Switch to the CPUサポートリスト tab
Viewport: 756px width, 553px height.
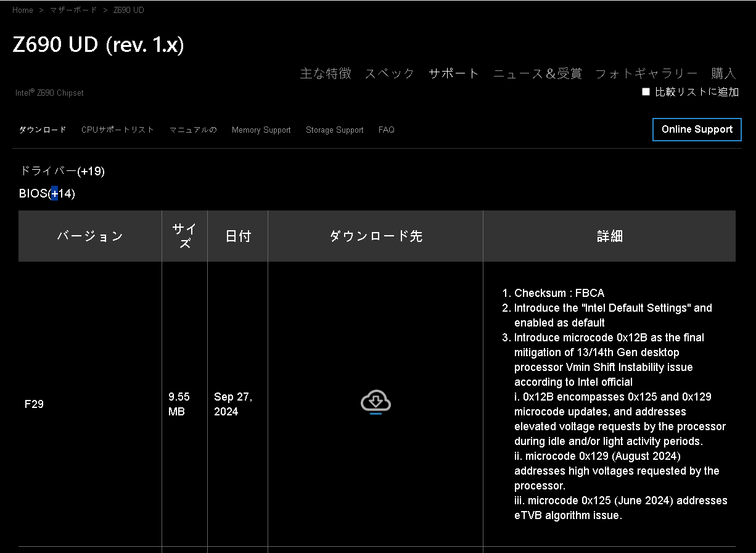coord(117,130)
